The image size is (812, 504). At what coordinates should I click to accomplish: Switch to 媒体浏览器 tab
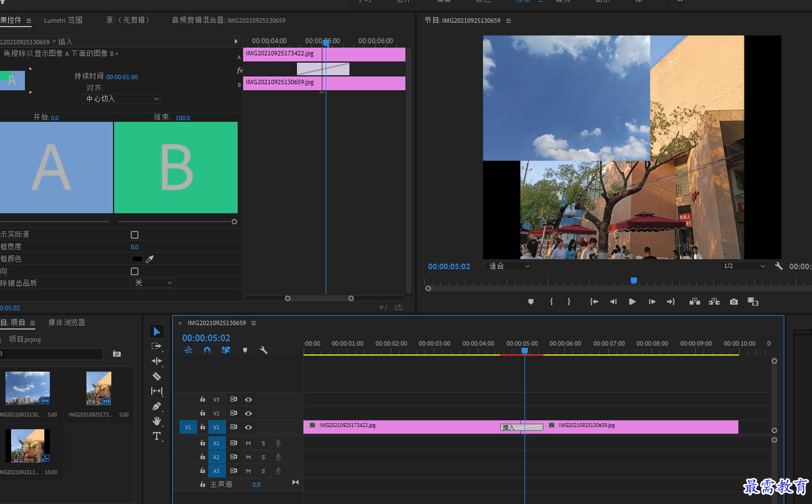pyautogui.click(x=66, y=322)
